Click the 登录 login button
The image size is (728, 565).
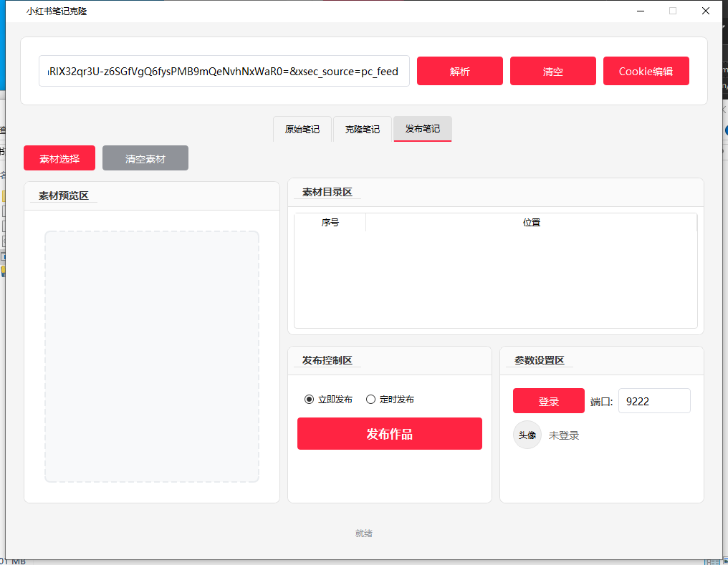pos(548,400)
